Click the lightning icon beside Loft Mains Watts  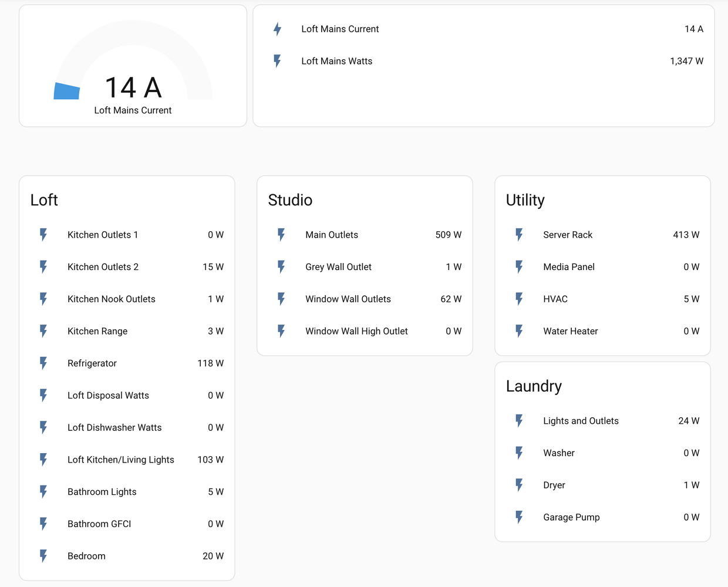tap(278, 61)
